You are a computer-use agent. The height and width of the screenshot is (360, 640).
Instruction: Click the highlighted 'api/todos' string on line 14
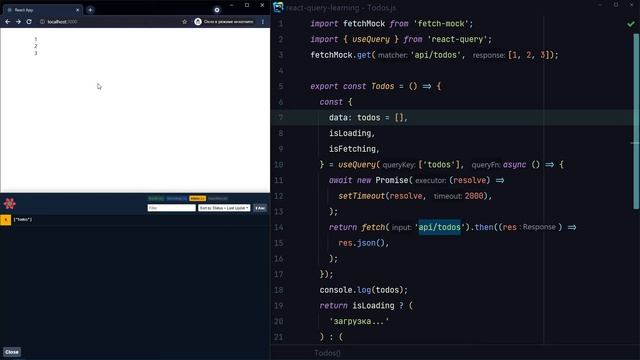(x=440, y=227)
